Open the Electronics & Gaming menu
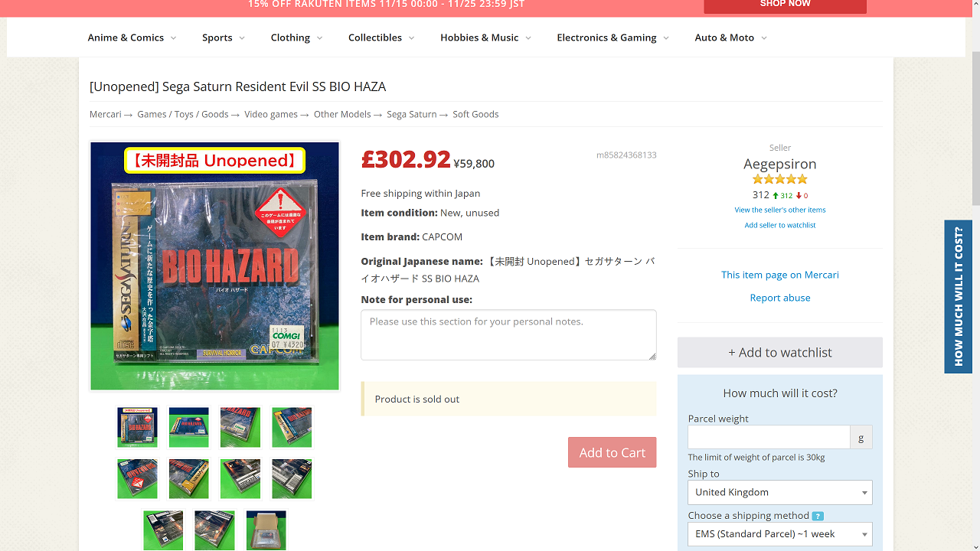Screen dimensions: 980x551 [612, 37]
